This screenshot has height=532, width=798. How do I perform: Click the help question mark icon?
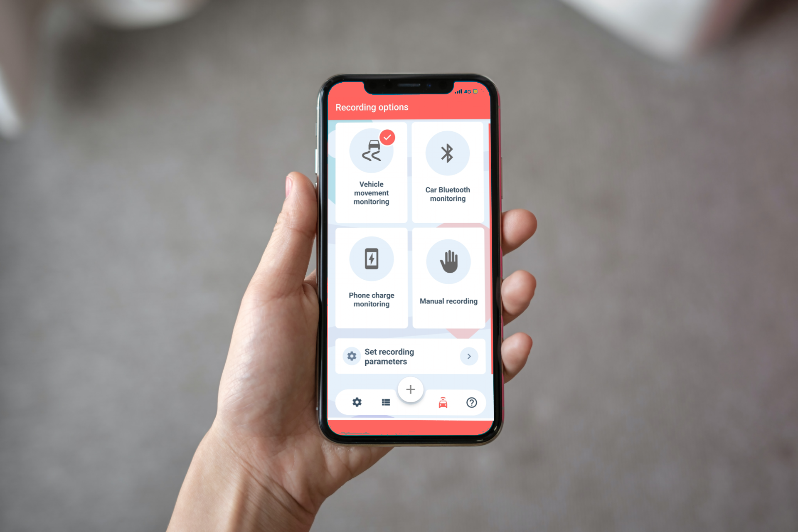click(x=470, y=403)
